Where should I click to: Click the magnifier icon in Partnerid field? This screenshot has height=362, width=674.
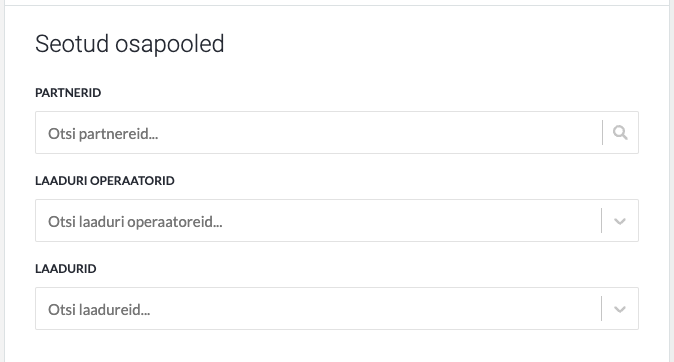[620, 132]
